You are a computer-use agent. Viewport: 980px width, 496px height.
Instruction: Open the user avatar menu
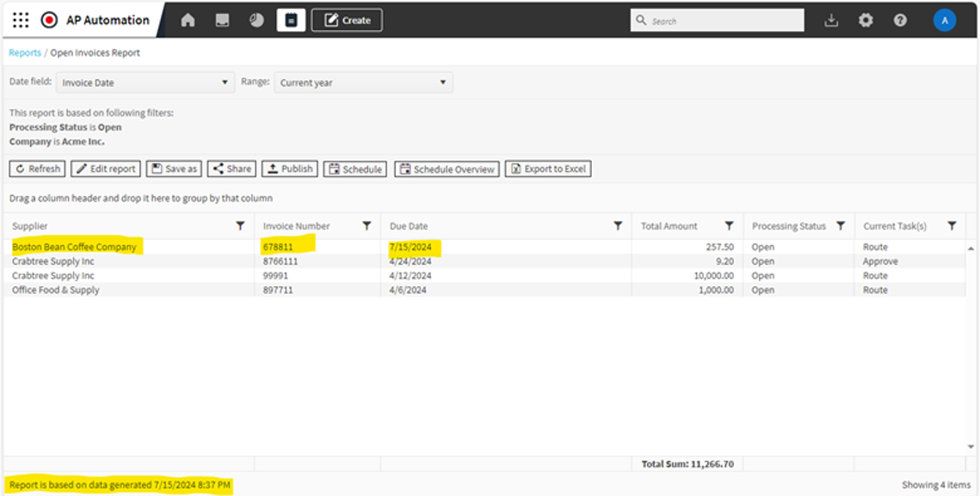click(945, 21)
